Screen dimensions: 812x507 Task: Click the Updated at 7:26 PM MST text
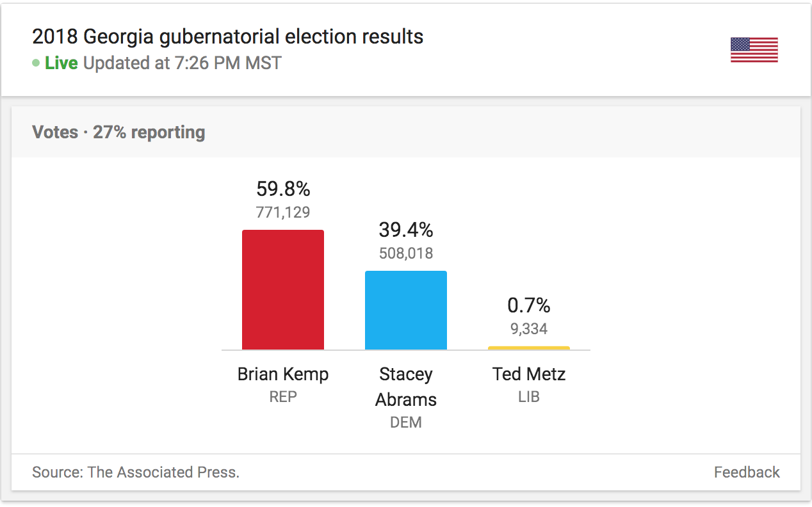point(183,63)
